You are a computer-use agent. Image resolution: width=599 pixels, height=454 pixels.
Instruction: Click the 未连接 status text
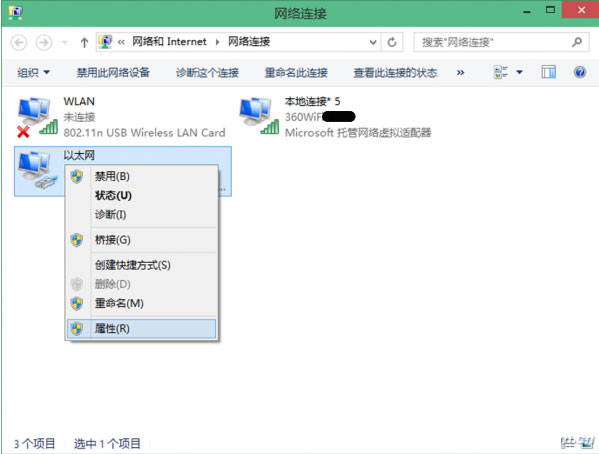click(79, 117)
